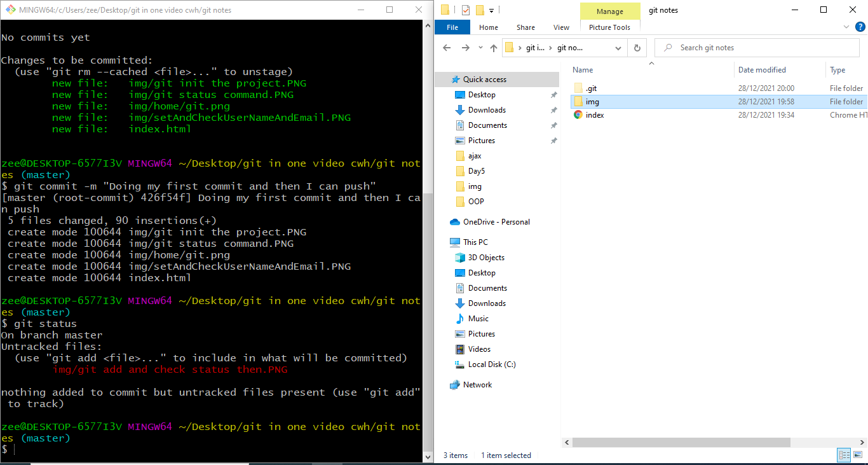Expand the chevron before 'git no...' in address bar
This screenshot has height=465, width=868.
551,48
